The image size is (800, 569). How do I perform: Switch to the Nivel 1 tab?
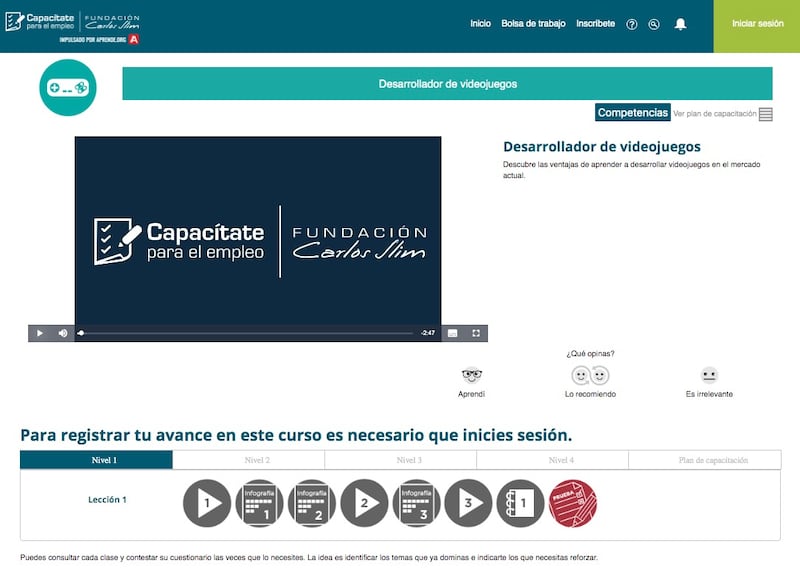click(96, 460)
